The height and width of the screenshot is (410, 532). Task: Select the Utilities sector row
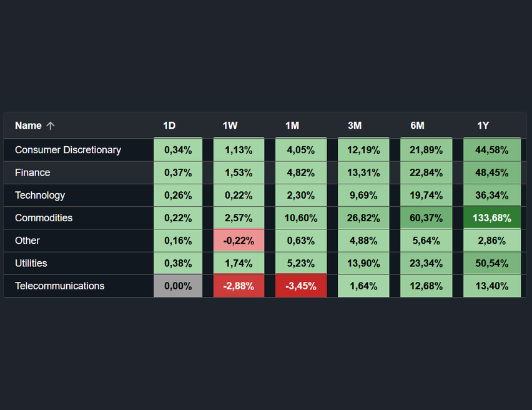[x=31, y=263]
